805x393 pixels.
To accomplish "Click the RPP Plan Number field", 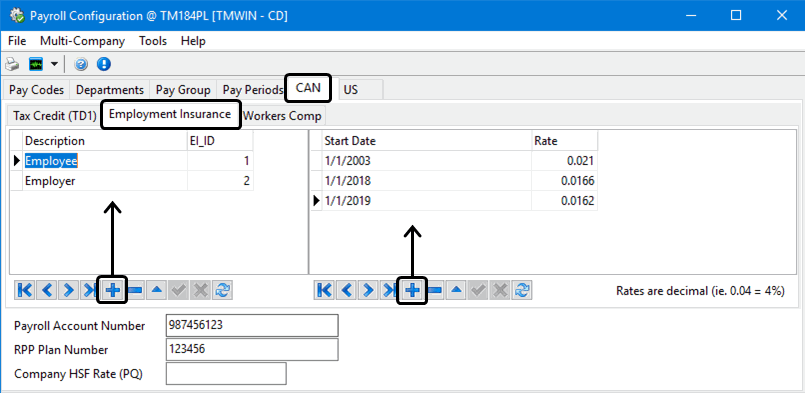I will [252, 350].
